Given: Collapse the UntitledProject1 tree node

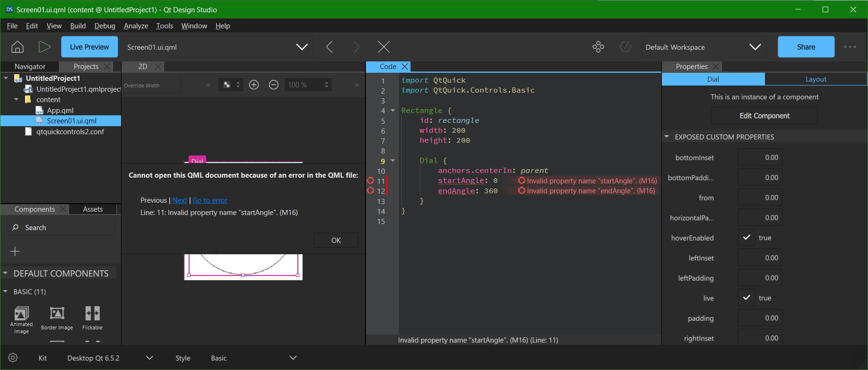Looking at the screenshot, I should (x=6, y=78).
